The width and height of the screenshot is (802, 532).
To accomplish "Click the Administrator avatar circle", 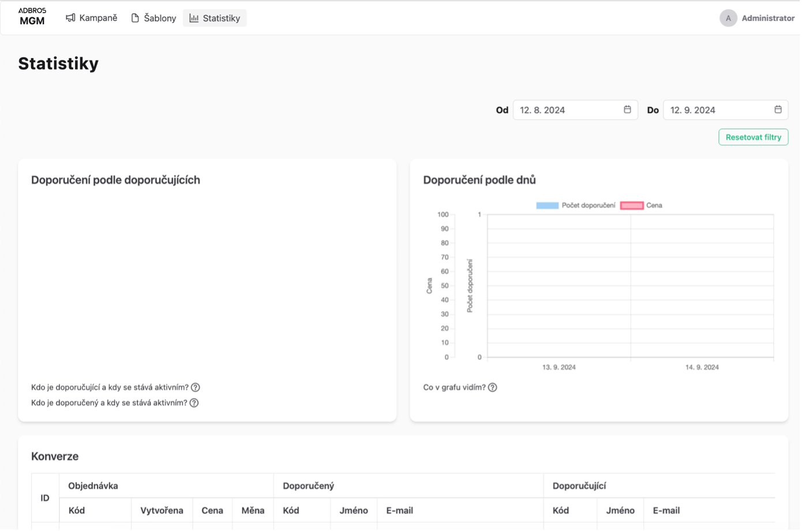I will (x=728, y=18).
